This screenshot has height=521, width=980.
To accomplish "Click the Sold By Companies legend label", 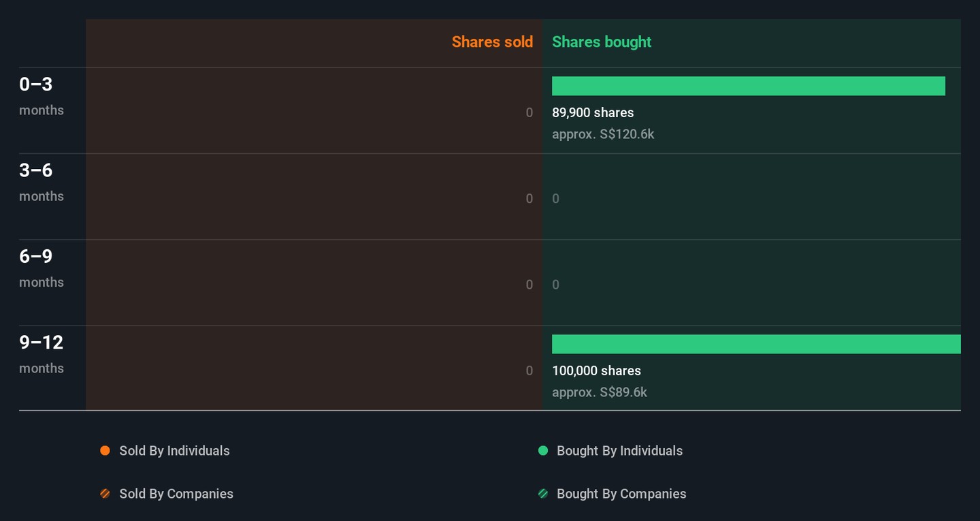I will pos(176,494).
